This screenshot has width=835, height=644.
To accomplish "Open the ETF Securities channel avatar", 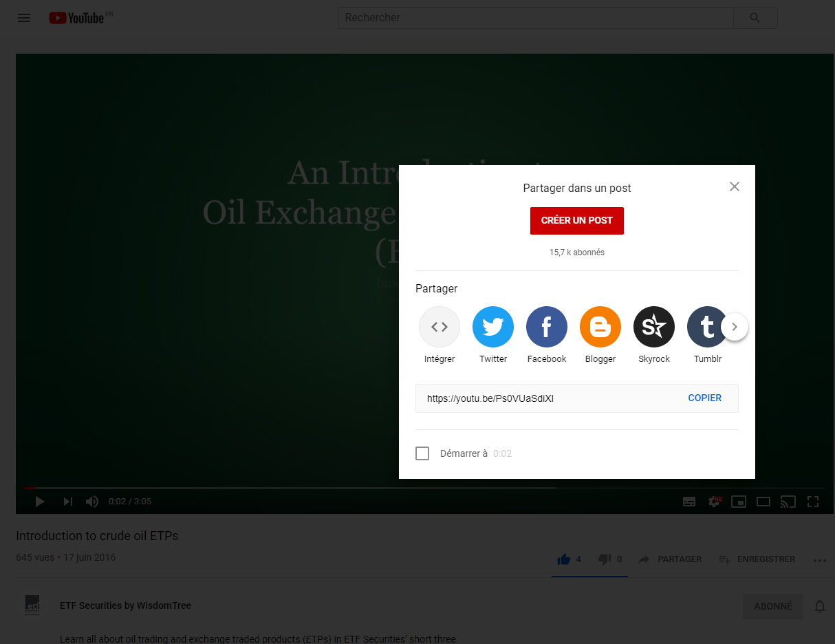I will [x=32, y=605].
